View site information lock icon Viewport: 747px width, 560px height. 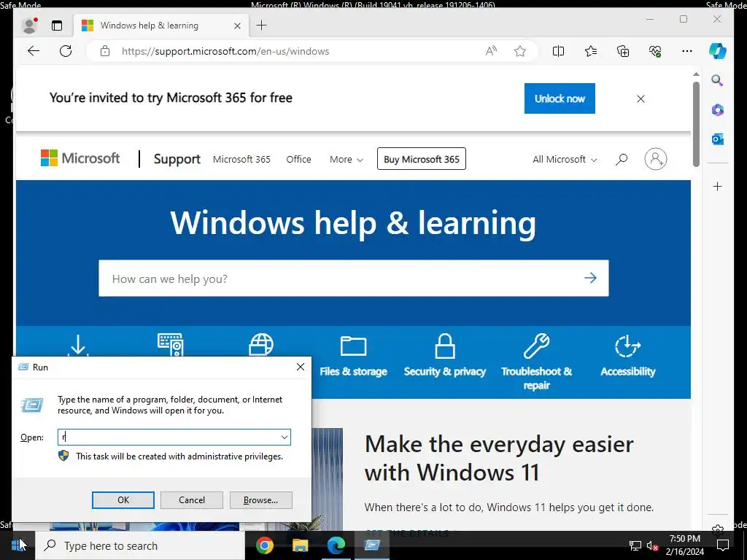click(x=105, y=51)
